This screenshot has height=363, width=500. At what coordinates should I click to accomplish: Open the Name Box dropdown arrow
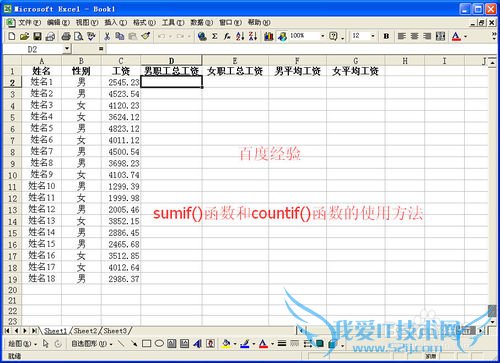click(67, 49)
